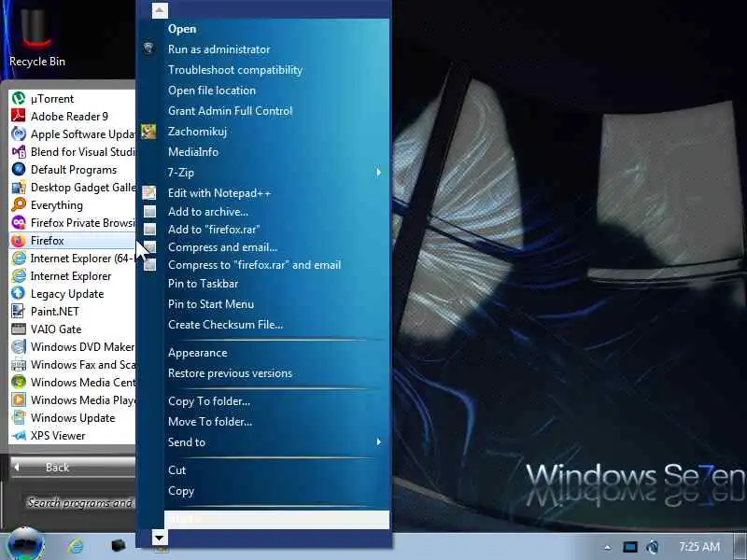Click the XPS Viewer icon
The height and width of the screenshot is (560, 747).
click(19, 435)
